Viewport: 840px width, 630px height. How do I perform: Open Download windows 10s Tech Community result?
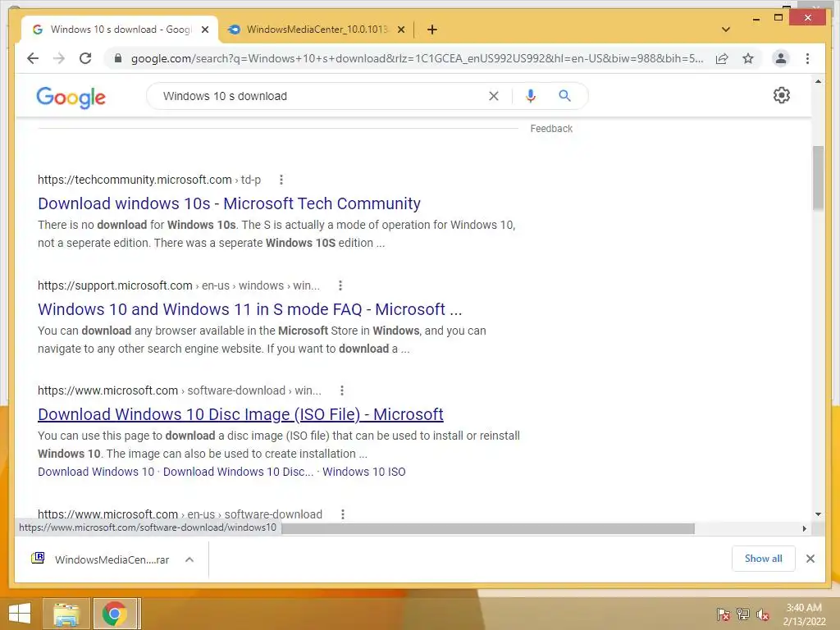(x=229, y=203)
